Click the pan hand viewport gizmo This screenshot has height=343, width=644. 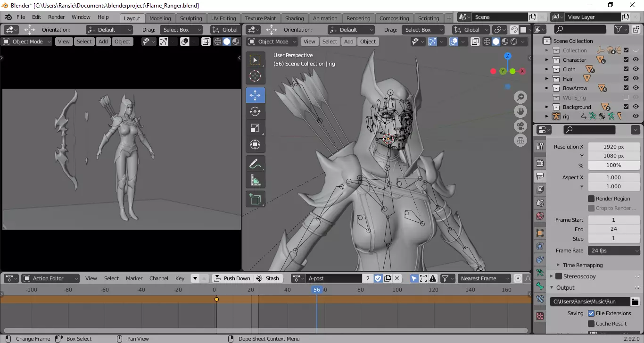520,111
